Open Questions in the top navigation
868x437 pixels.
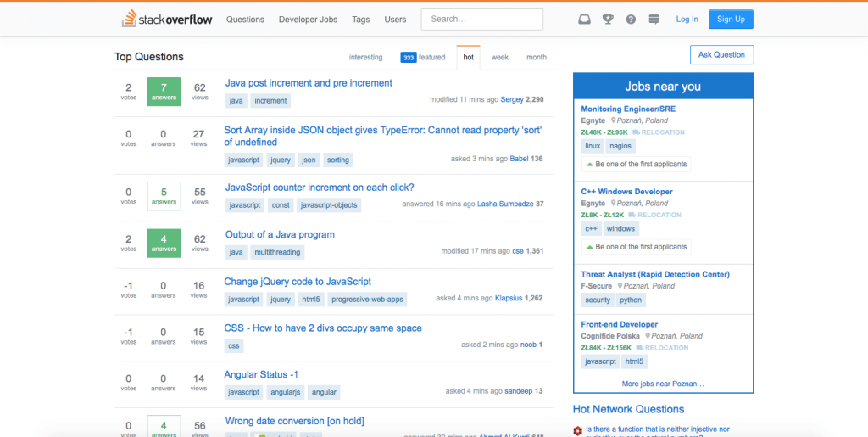[245, 20]
